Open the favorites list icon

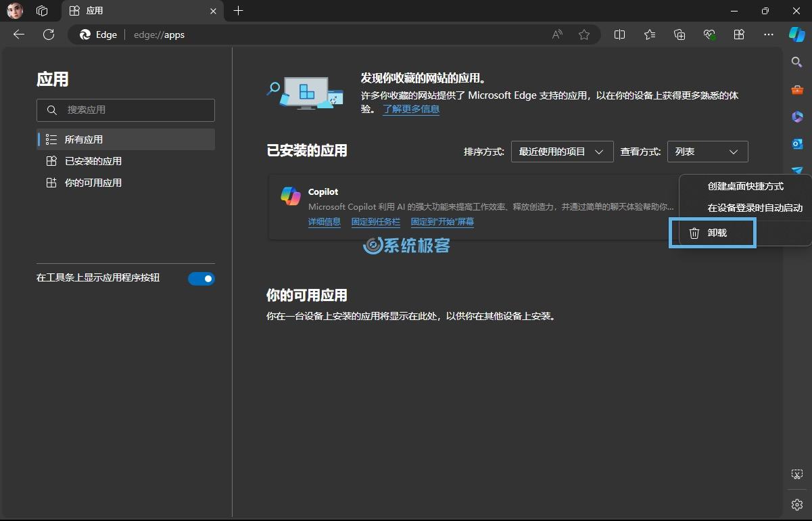(650, 35)
